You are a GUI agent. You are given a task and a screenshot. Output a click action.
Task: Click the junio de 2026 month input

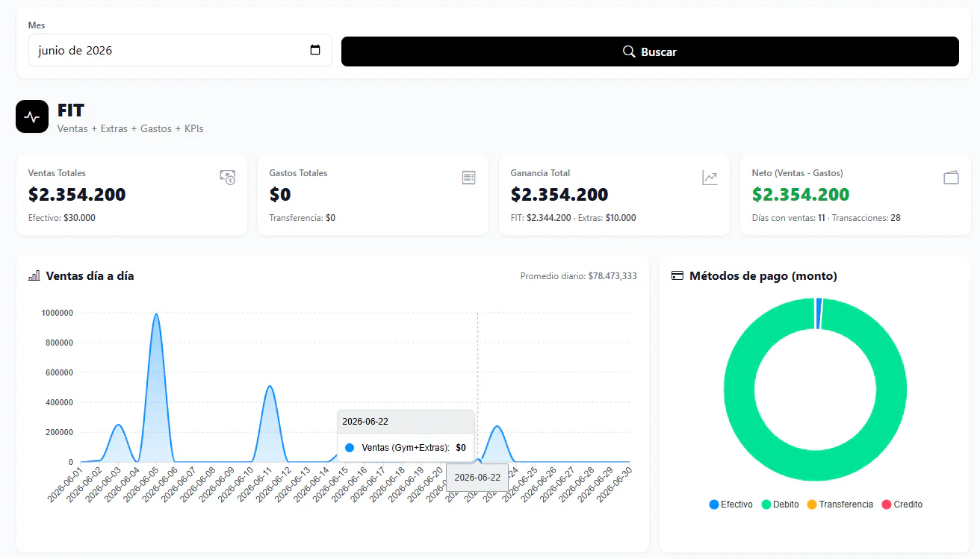(180, 50)
